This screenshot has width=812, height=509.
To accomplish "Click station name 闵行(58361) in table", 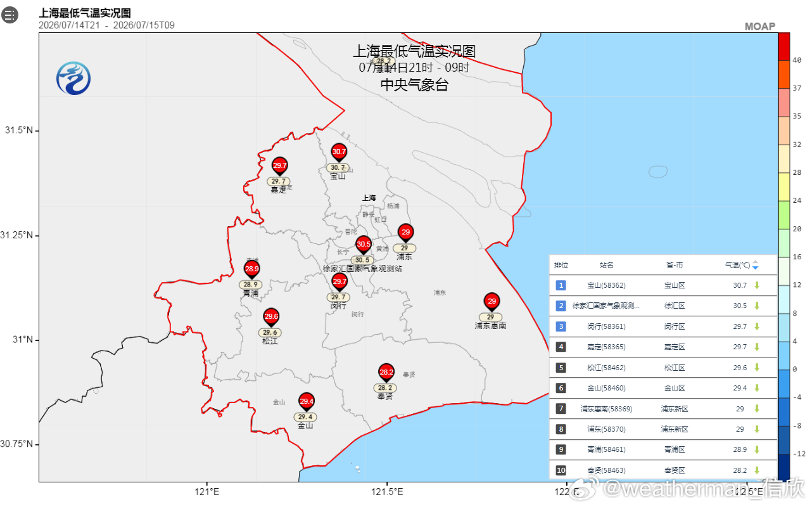I will click(x=606, y=326).
